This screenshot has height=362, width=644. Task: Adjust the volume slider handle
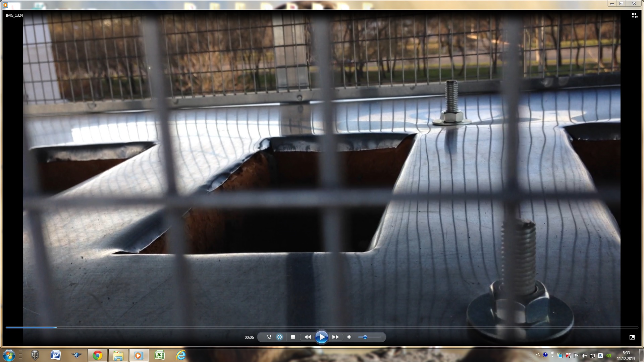[x=365, y=337]
